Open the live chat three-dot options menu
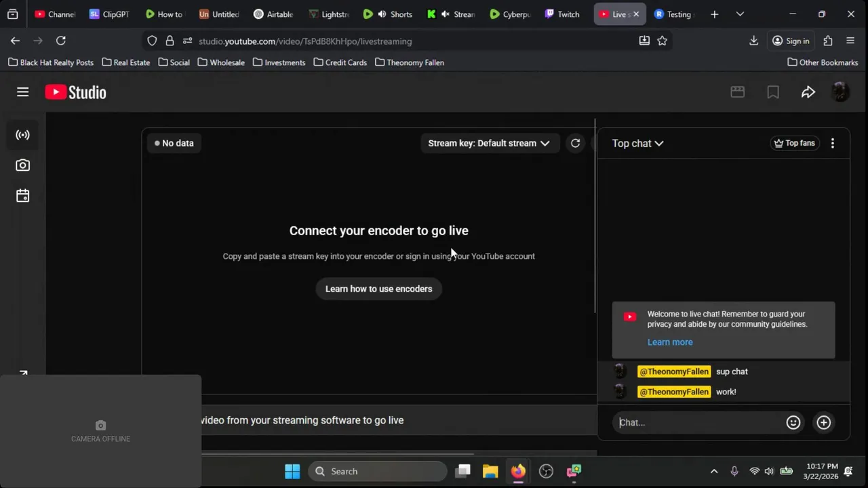The width and height of the screenshot is (868, 488). (833, 143)
